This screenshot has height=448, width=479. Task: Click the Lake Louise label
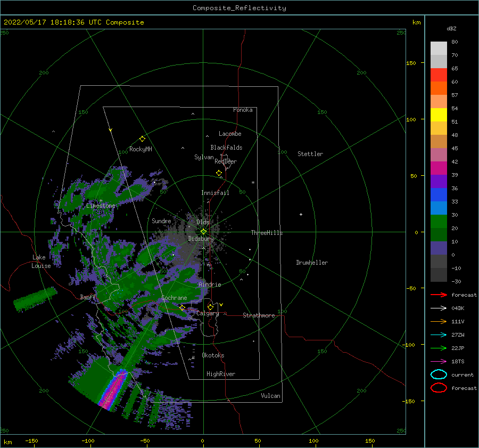[x=41, y=262]
